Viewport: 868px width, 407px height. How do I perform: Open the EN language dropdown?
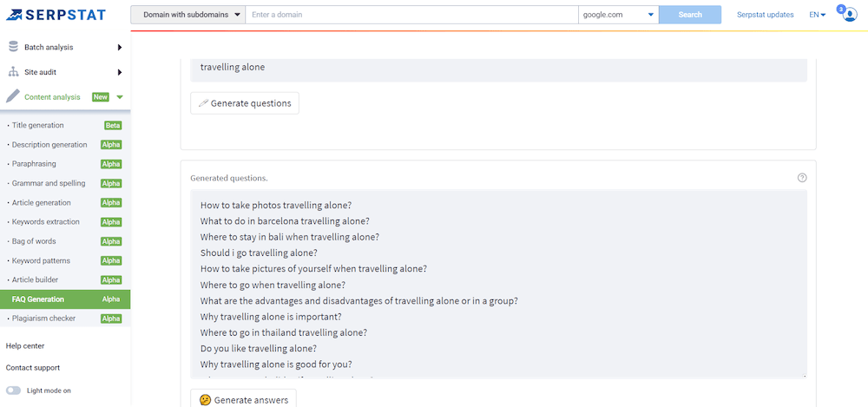(x=817, y=15)
